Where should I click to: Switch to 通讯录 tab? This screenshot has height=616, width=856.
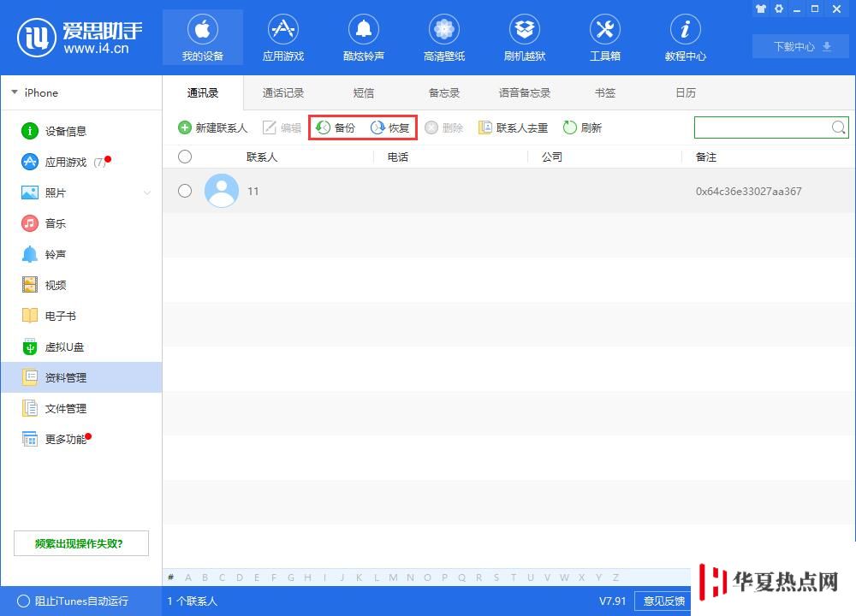point(203,92)
